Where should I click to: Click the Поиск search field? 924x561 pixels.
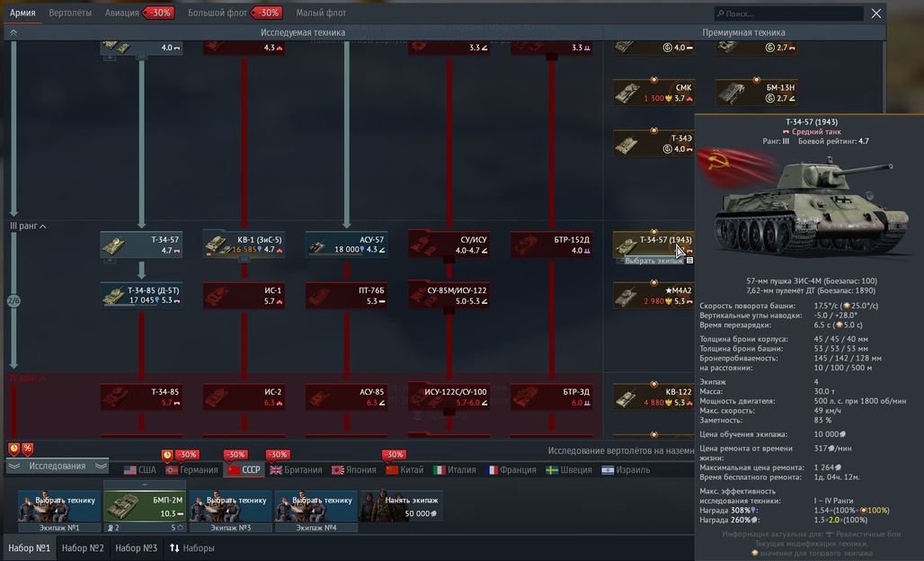[788, 13]
